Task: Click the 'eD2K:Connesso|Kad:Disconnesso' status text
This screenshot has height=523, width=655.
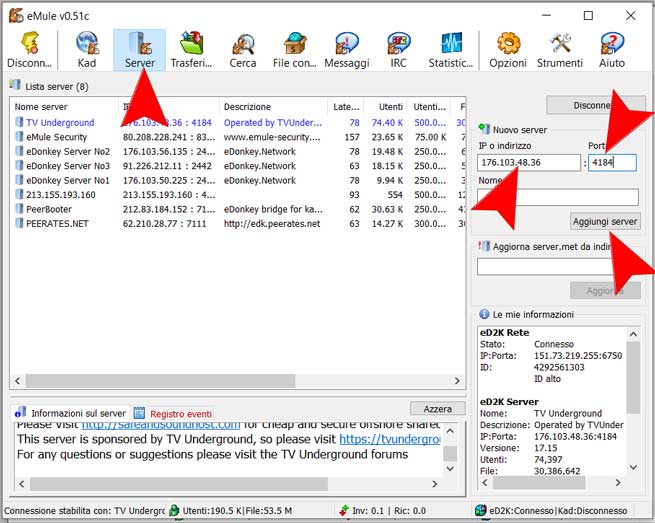Action: point(558,510)
